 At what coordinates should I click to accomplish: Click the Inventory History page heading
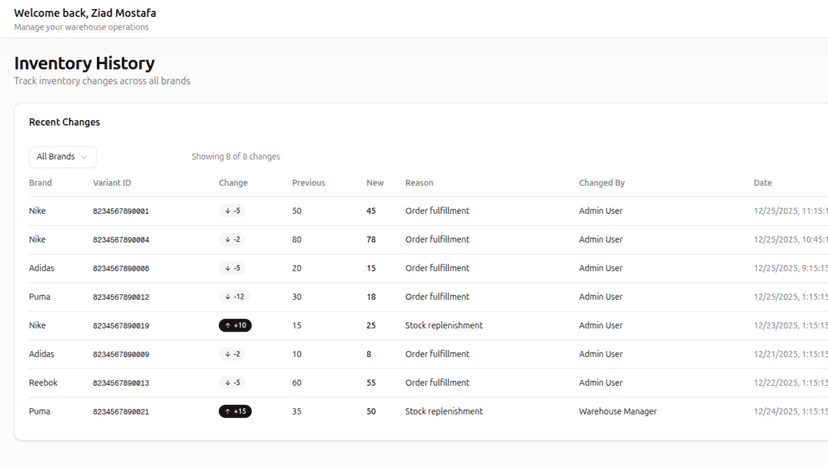(84, 63)
